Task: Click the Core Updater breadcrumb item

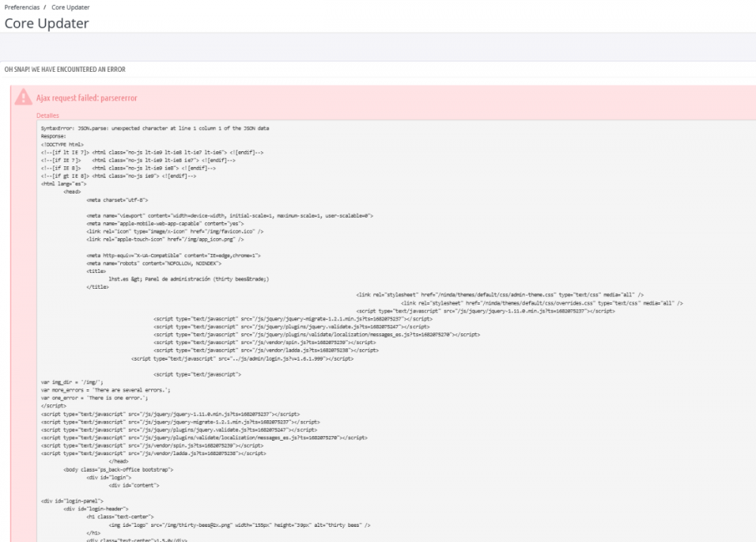Action: (70, 7)
